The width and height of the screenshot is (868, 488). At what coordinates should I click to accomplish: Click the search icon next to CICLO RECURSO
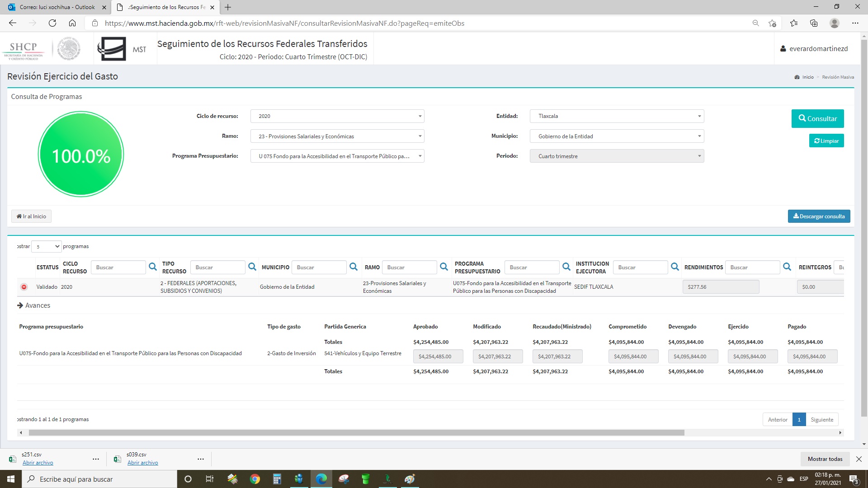tap(153, 267)
